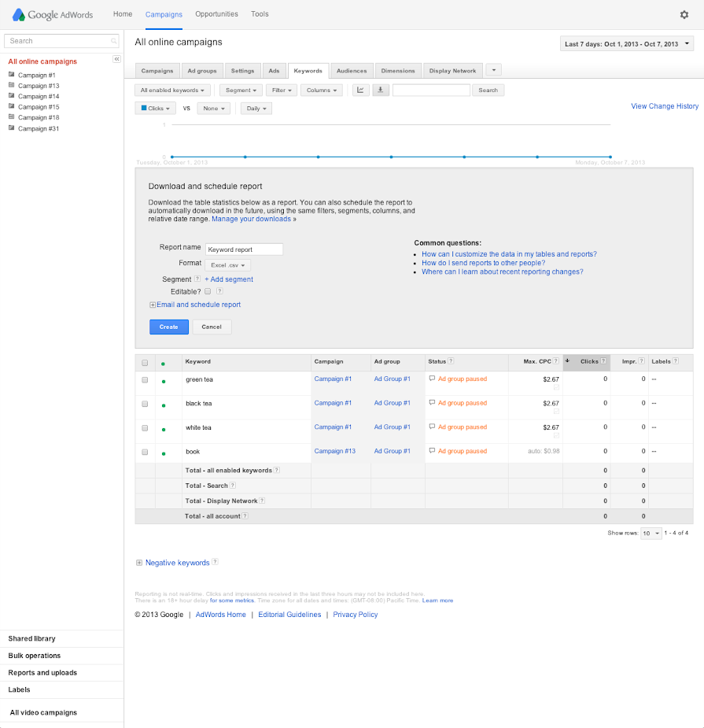
Task: Click the download report icon
Action: [381, 90]
